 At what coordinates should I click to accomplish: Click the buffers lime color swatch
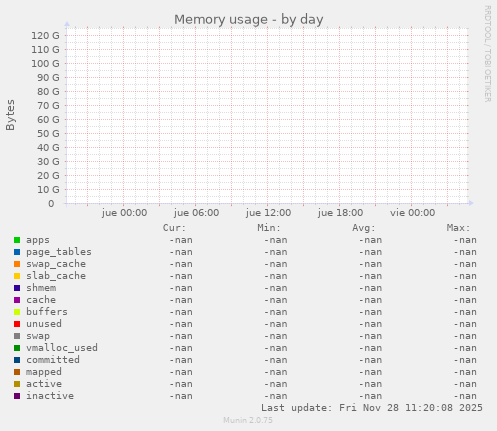[x=17, y=312]
